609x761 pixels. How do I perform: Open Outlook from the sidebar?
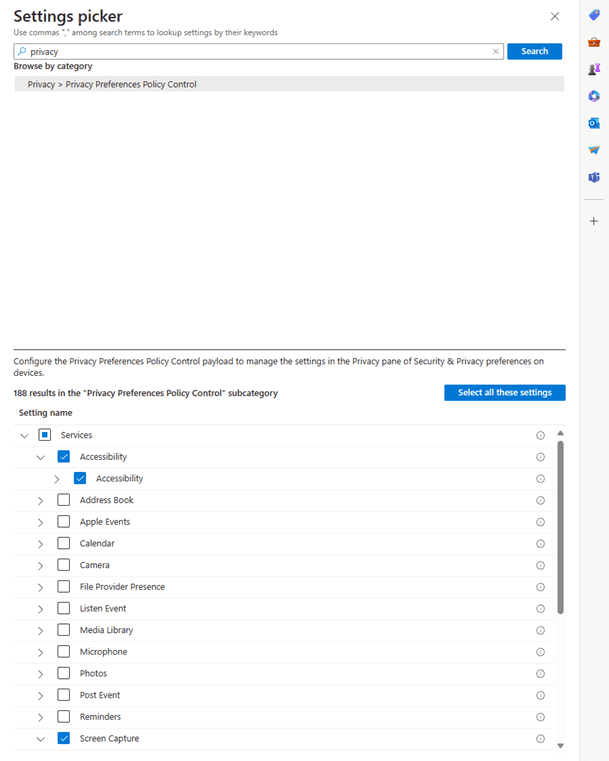click(x=594, y=123)
